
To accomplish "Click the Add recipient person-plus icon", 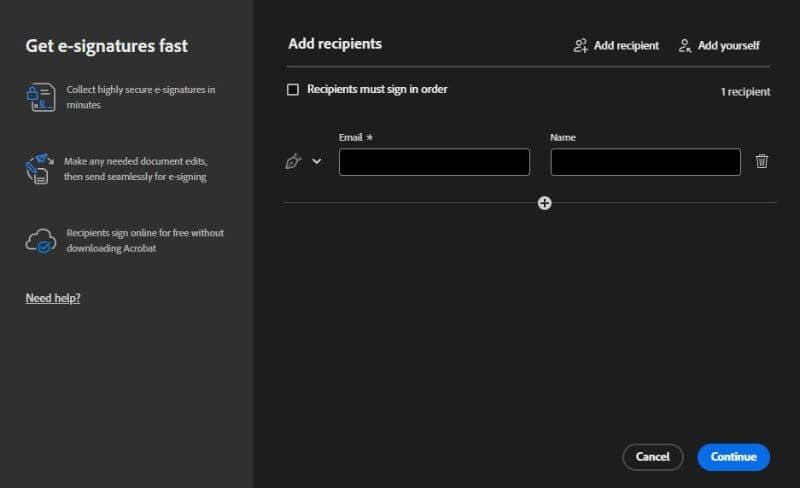I will [581, 45].
